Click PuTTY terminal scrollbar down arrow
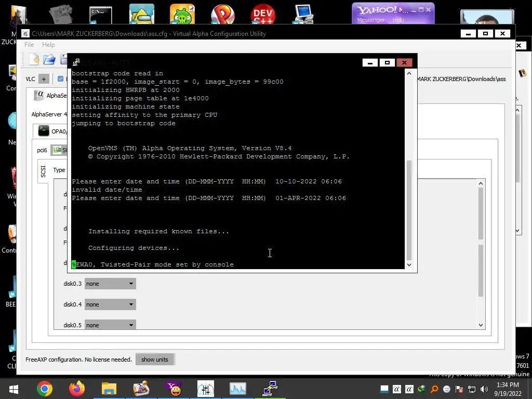 pyautogui.click(x=409, y=264)
